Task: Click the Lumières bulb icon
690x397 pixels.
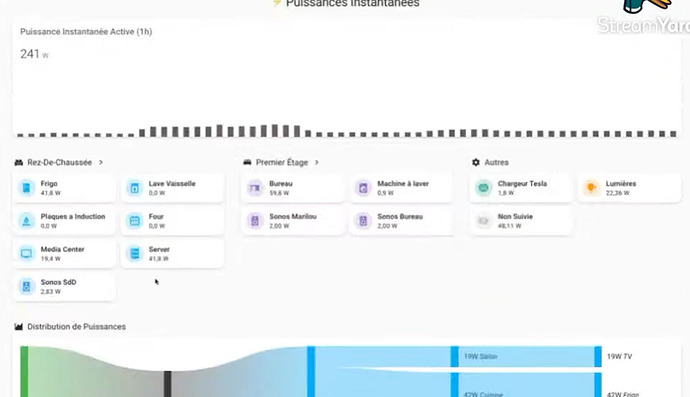Action: pyautogui.click(x=591, y=188)
